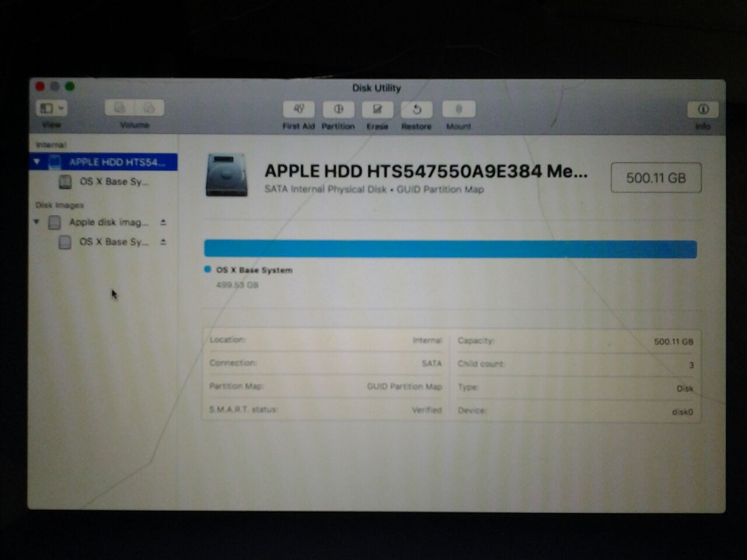Select Apple disk imag... in the sidebar

[103, 222]
